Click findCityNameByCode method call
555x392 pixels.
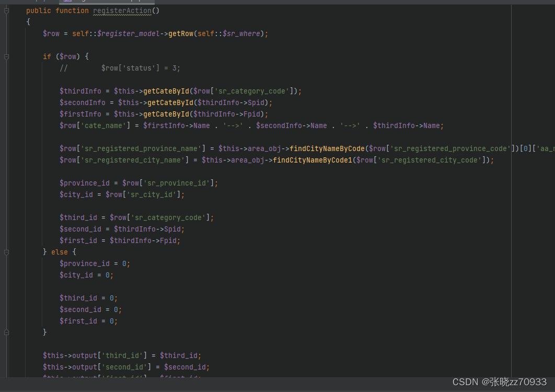coord(327,149)
